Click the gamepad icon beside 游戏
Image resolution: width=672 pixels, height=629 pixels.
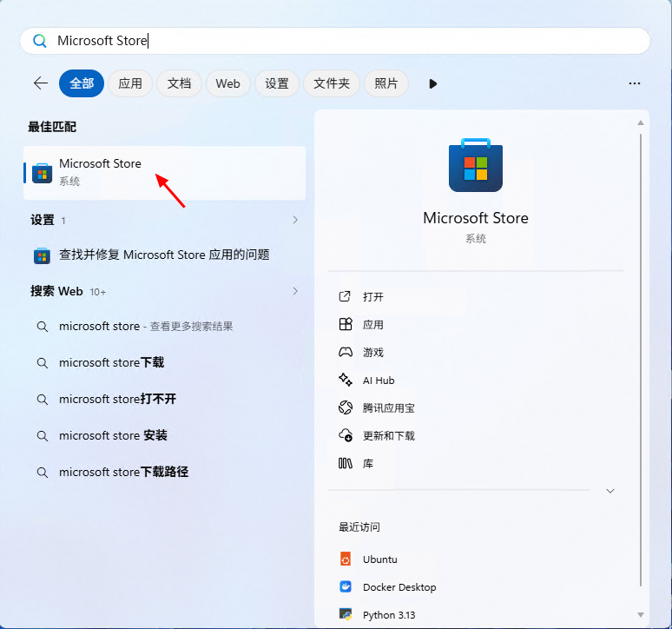[x=346, y=353]
